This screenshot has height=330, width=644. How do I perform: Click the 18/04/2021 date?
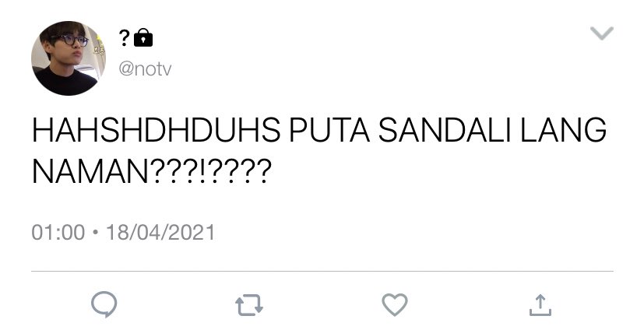pyautogui.click(x=160, y=232)
